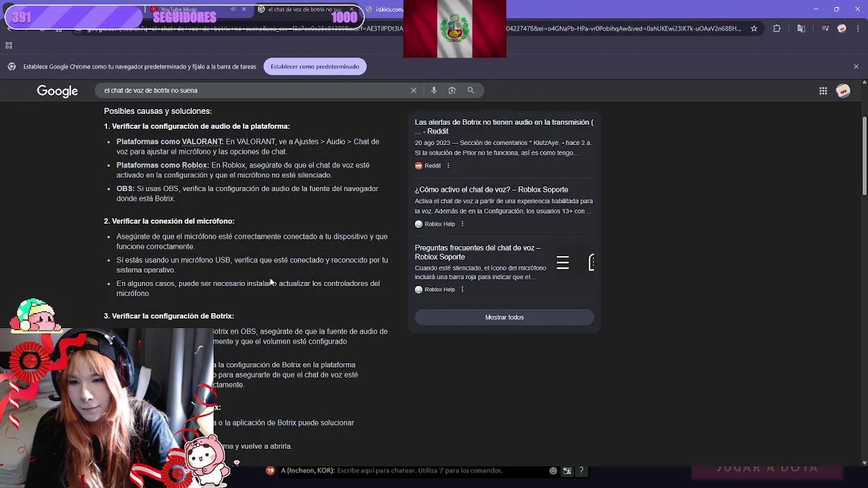This screenshot has width=868, height=488.
Task: Open 'Preguntas frecuentes del chat de voz' link
Action: click(477, 252)
